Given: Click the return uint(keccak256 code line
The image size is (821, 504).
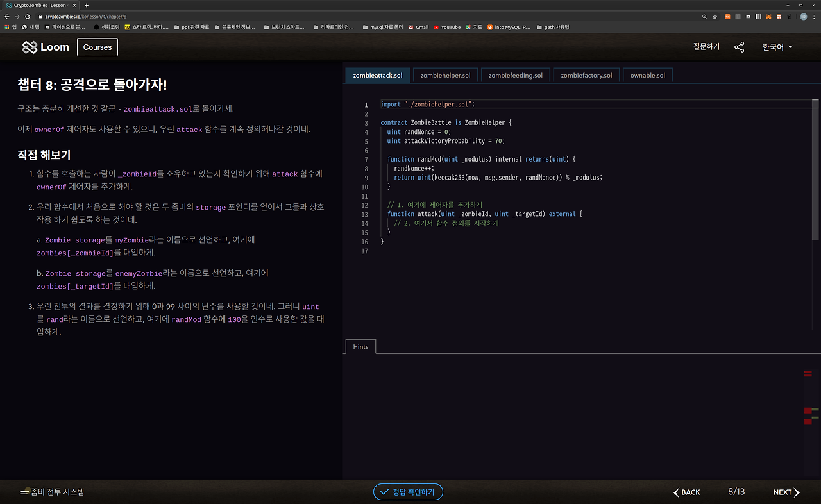Looking at the screenshot, I should pyautogui.click(x=498, y=178).
